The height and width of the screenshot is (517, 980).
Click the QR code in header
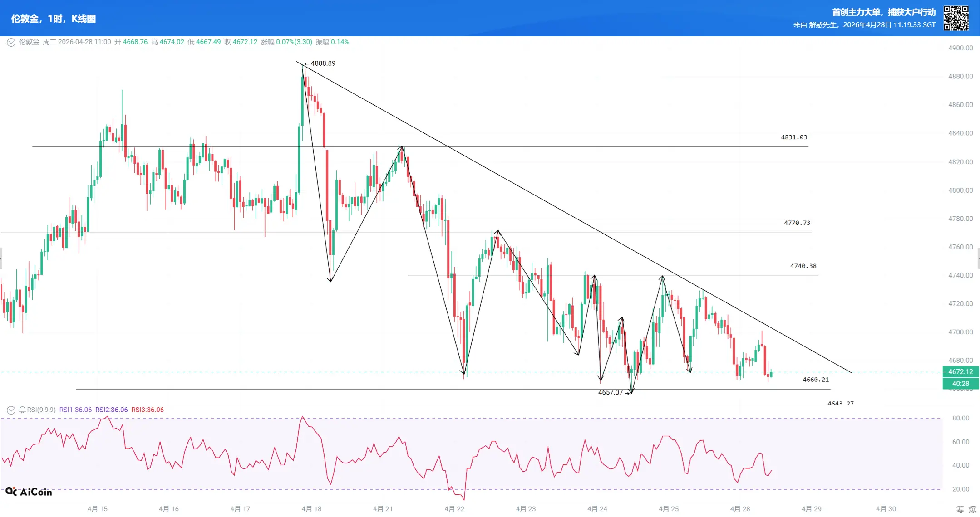[956, 18]
